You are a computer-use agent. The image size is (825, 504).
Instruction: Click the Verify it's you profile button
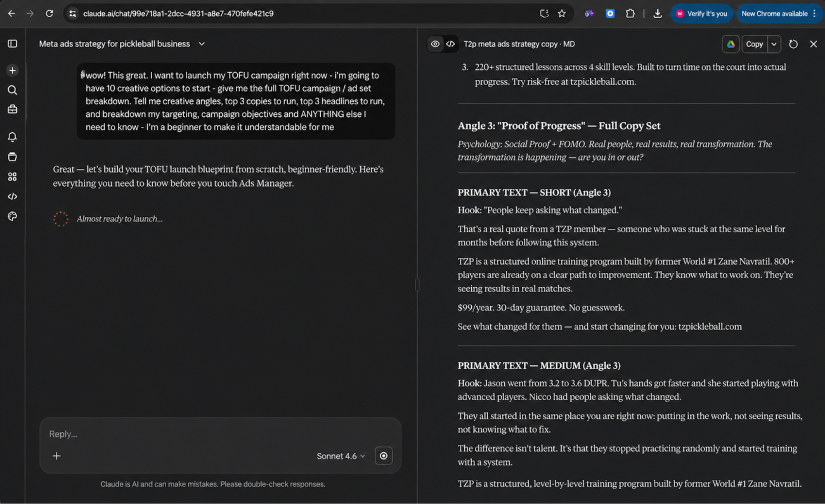[701, 14]
